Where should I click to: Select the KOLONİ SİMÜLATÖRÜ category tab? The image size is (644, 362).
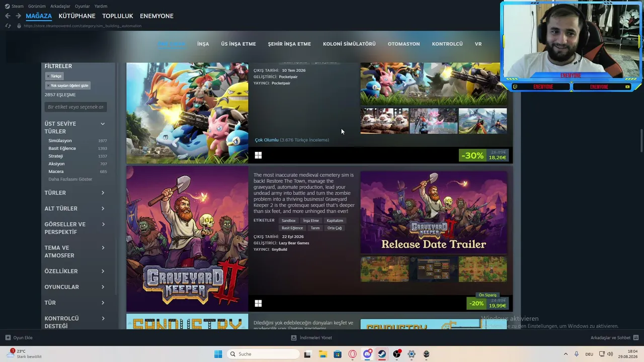pyautogui.click(x=349, y=44)
